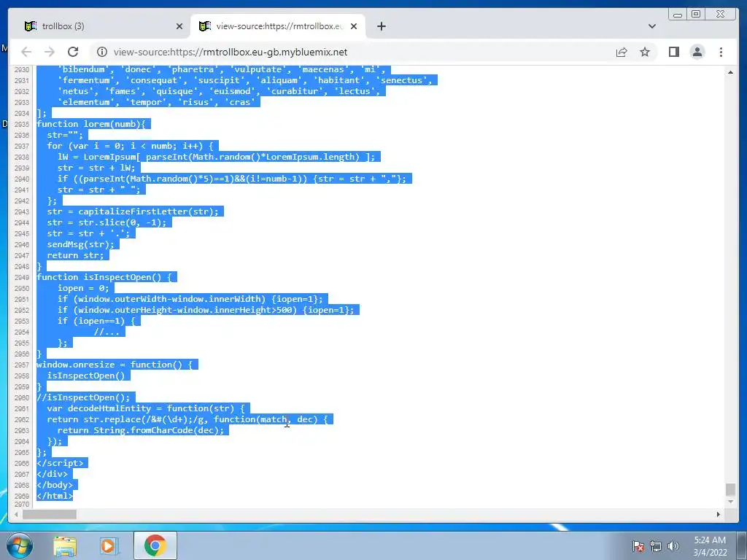The image size is (747, 560).
Task: Bookmark this page with the star icon
Action: [x=645, y=52]
